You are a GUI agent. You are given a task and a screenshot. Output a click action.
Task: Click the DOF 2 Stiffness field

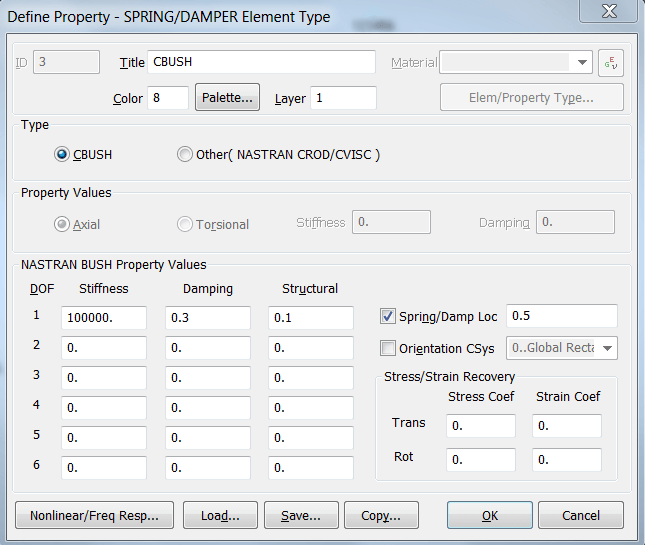[x=104, y=348]
